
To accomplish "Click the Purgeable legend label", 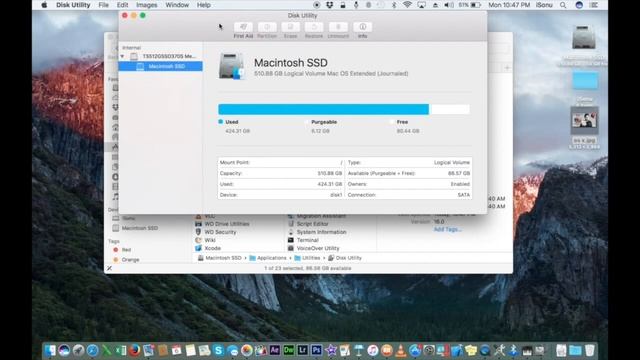I will [324, 122].
